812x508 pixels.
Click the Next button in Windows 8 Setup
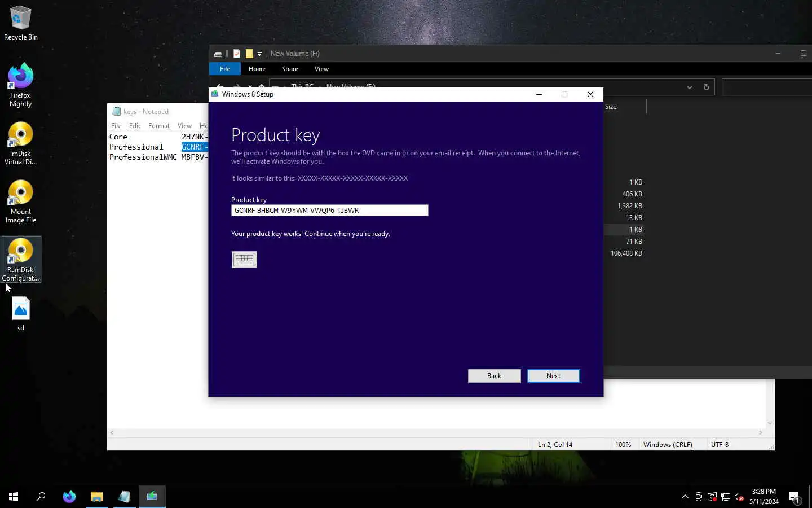click(x=553, y=376)
